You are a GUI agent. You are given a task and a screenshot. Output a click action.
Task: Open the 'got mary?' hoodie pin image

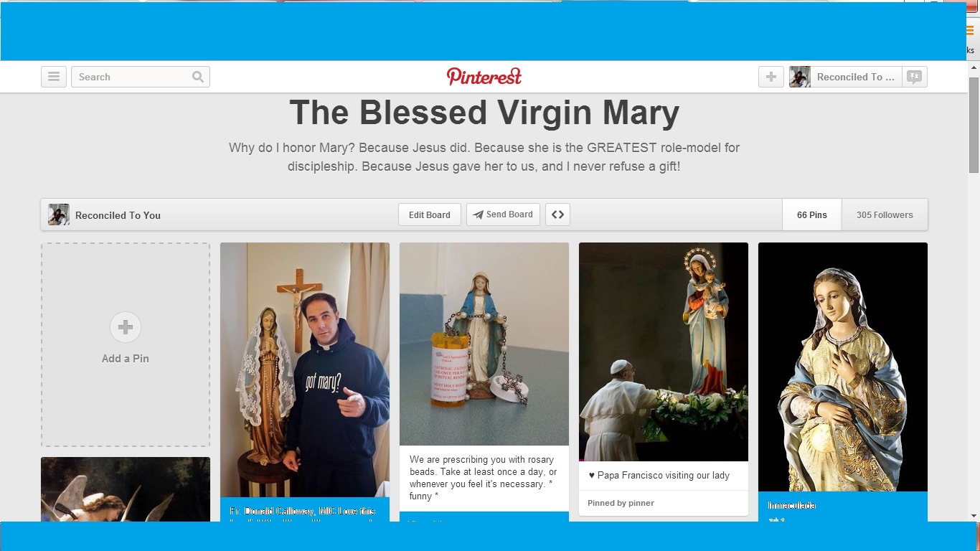click(x=305, y=369)
